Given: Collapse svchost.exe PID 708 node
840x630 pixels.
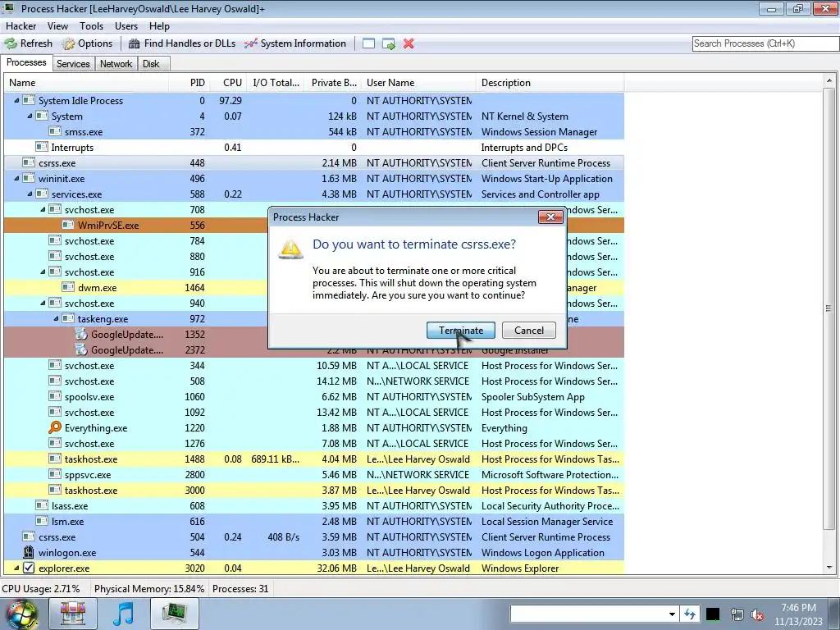Looking at the screenshot, I should click(x=43, y=209).
